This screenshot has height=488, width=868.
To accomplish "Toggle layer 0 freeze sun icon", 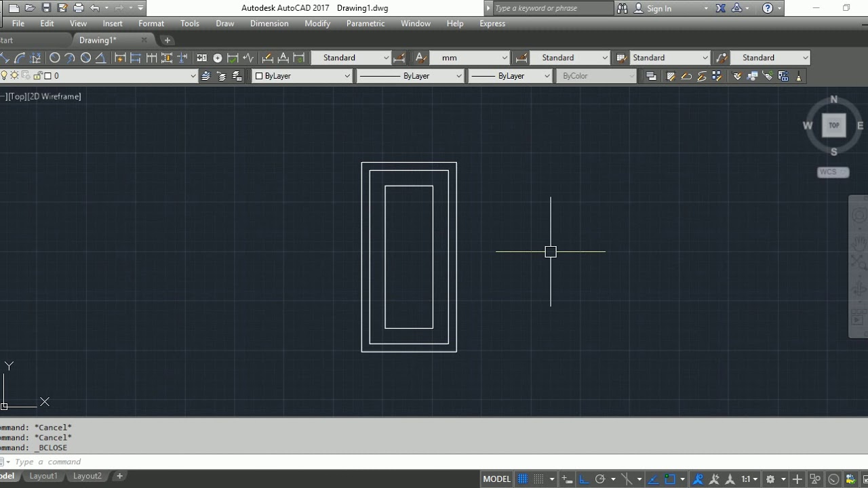I will 14,76.
